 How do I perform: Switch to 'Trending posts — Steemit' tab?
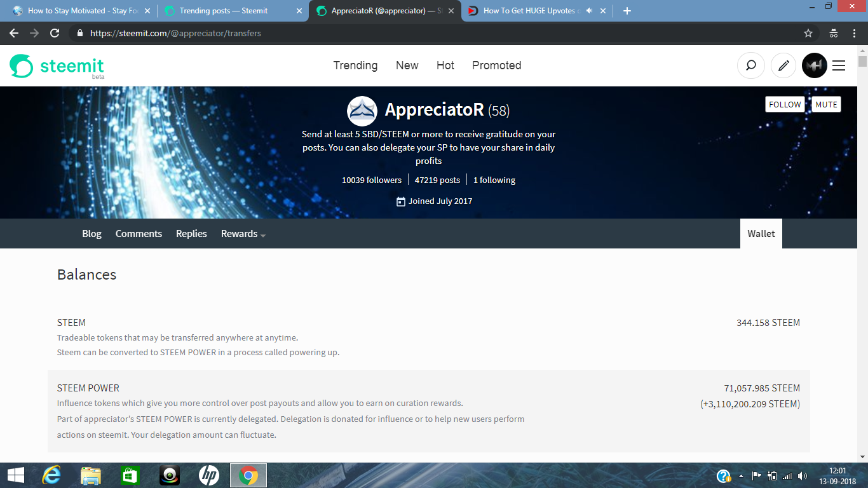[233, 11]
